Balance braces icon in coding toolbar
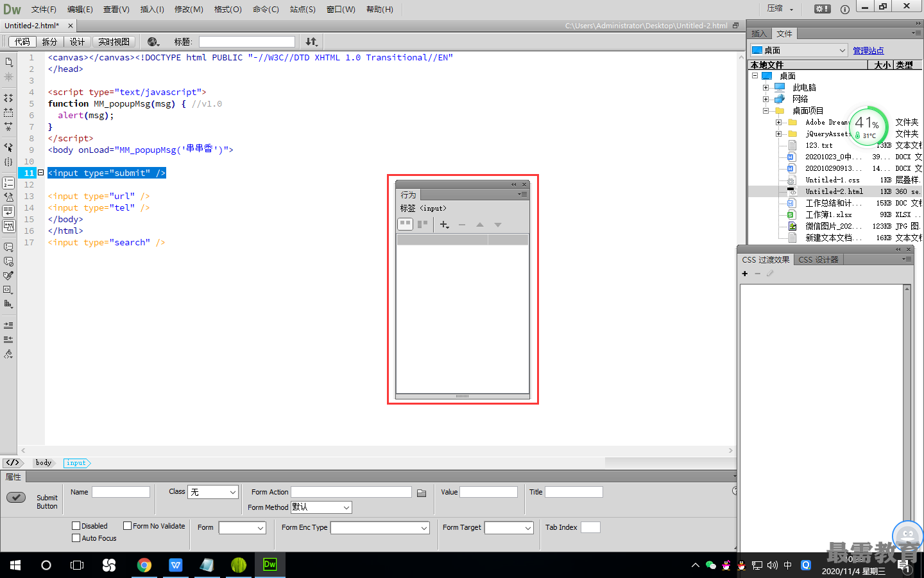This screenshot has height=578, width=924. pyautogui.click(x=8, y=162)
